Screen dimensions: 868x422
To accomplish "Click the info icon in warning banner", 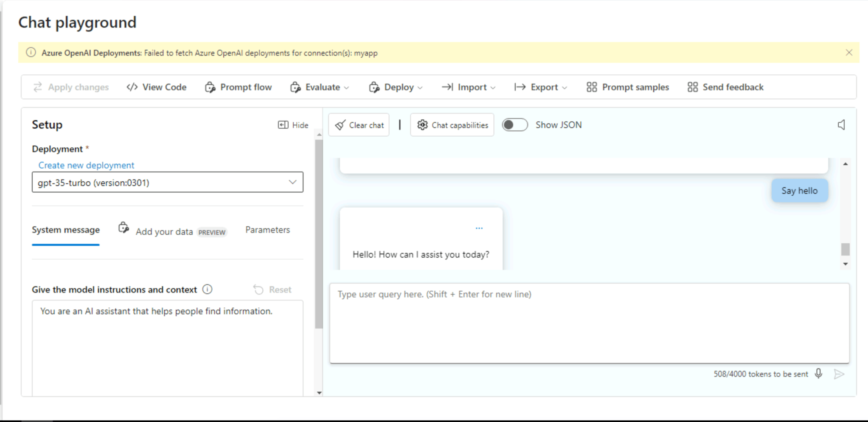I will pos(31,53).
